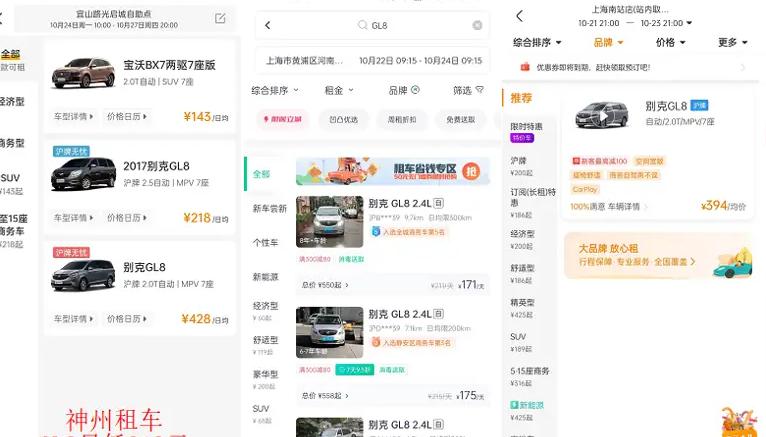Select the 舒适型 category in middle app

265,345
